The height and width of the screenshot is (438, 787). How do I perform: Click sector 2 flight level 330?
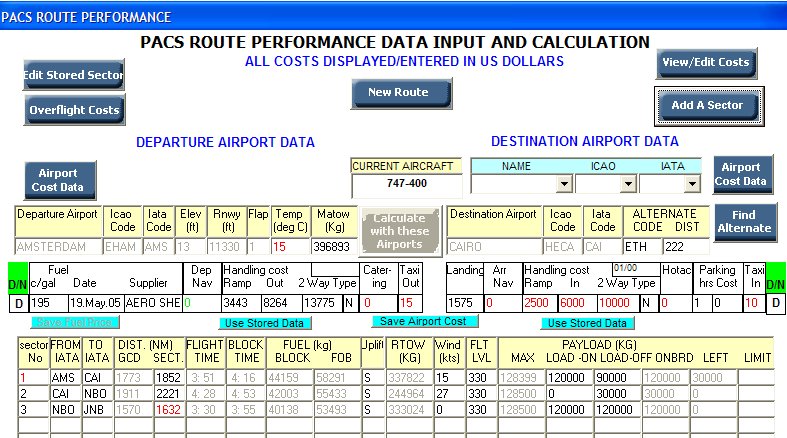click(481, 393)
